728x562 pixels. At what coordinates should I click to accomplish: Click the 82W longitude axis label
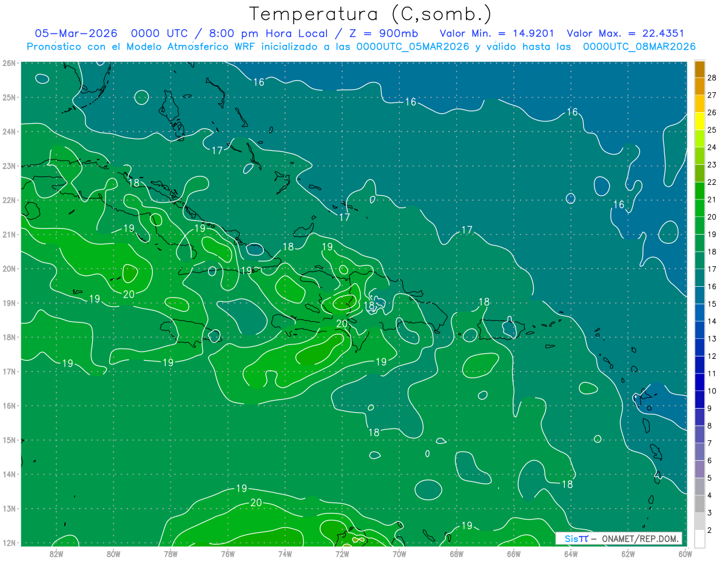pyautogui.click(x=56, y=553)
